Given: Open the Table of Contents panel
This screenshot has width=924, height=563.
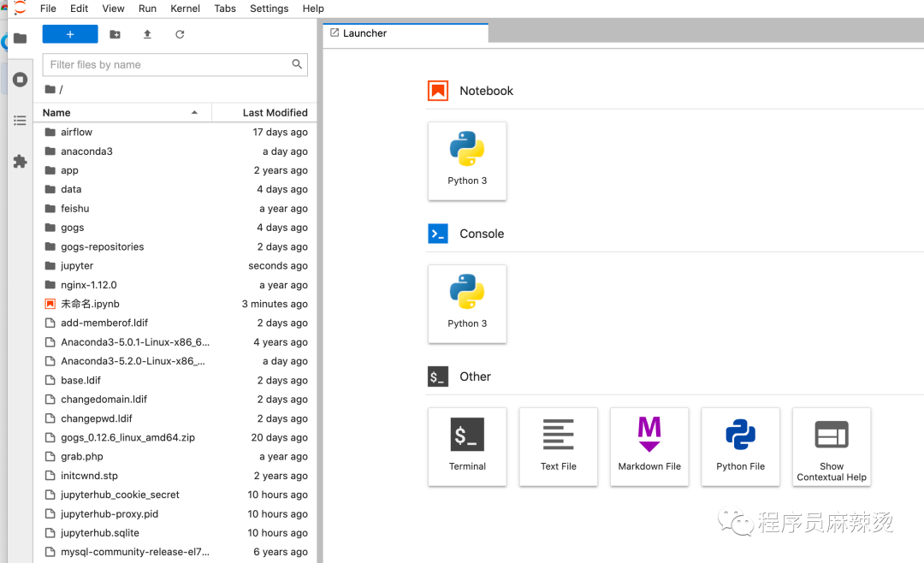Looking at the screenshot, I should [x=20, y=121].
